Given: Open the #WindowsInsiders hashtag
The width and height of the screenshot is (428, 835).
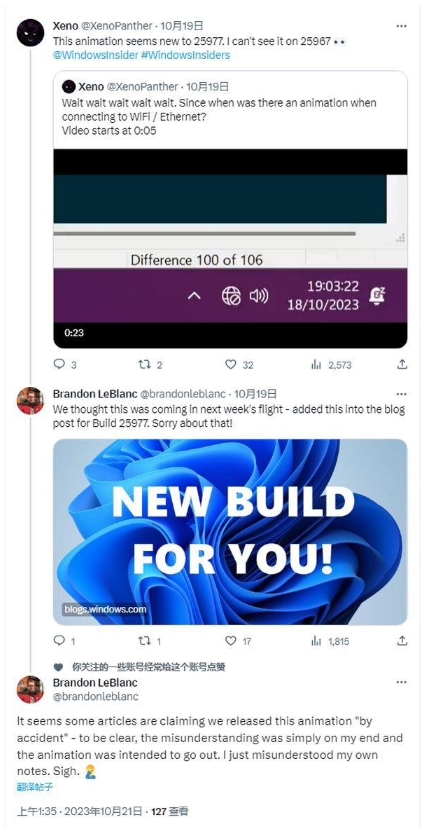Looking at the screenshot, I should [185, 55].
